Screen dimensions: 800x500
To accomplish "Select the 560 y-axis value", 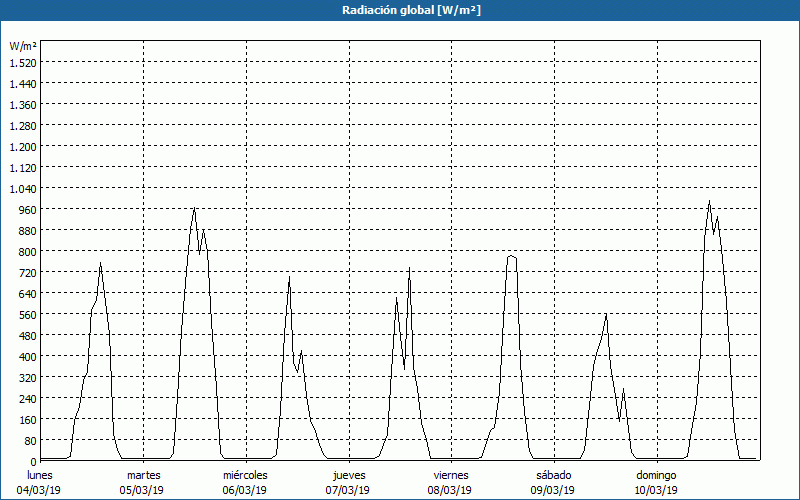I will click(x=28, y=315).
